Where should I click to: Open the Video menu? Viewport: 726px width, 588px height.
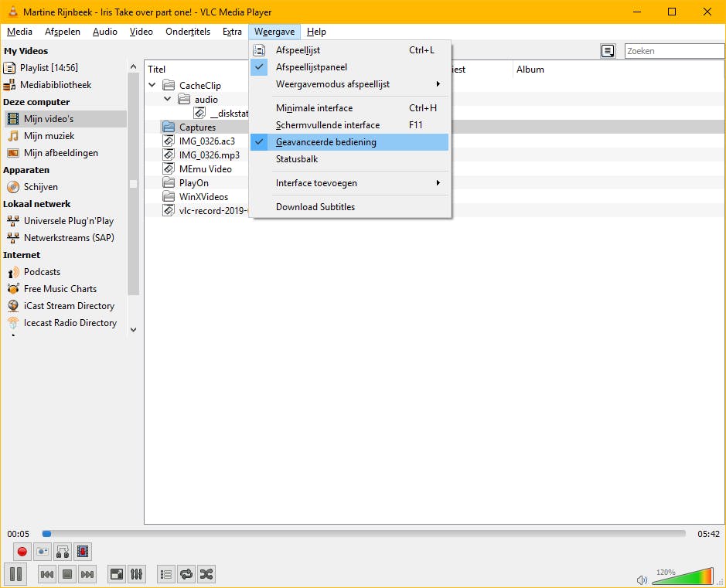pos(141,32)
